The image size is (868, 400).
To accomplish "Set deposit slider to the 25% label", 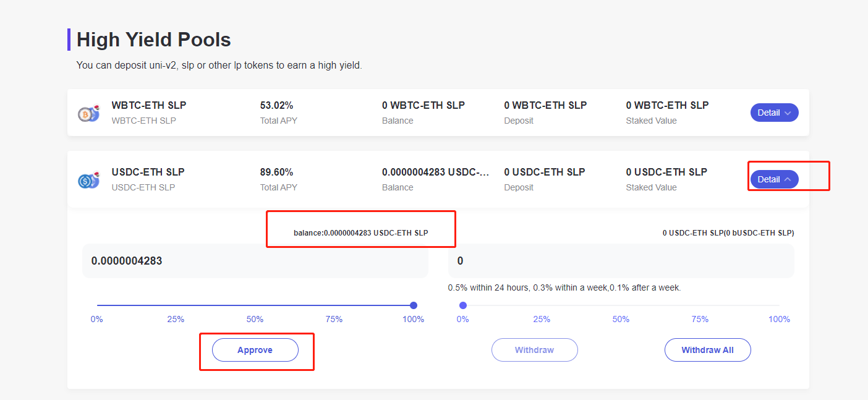I will (x=176, y=320).
